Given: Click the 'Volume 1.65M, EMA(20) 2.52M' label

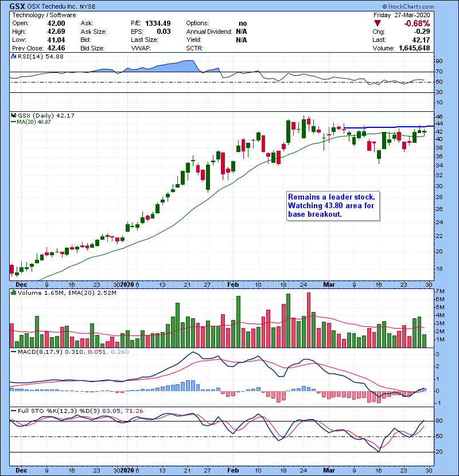Looking at the screenshot, I should (x=67, y=292).
